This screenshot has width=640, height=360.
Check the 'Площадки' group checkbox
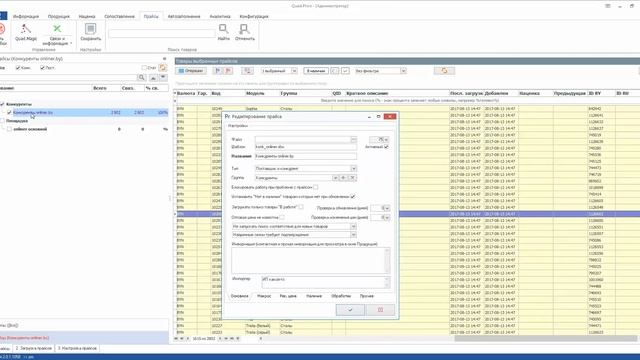2,121
